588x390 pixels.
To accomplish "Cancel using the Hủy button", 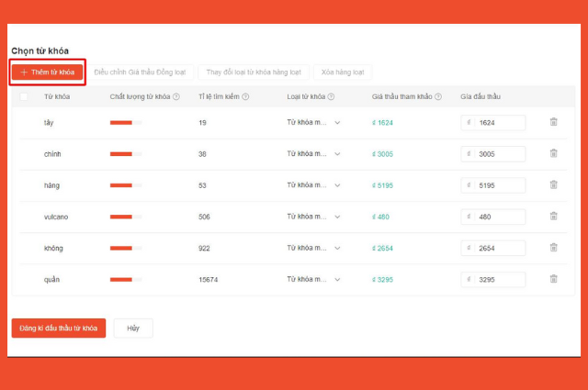I will (133, 328).
